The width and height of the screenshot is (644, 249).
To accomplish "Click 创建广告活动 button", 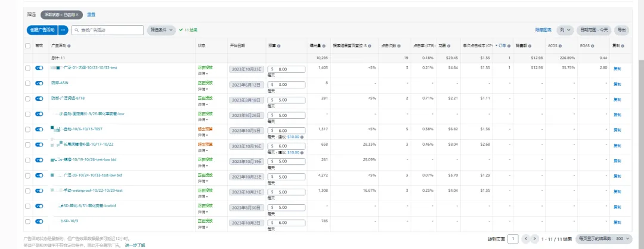I will (42, 30).
